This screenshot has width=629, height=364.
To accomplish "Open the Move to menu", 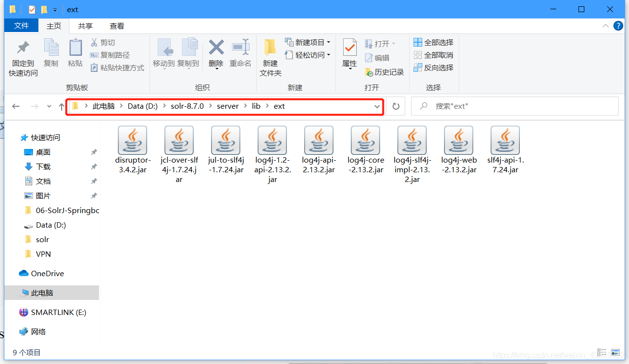I will [x=164, y=54].
